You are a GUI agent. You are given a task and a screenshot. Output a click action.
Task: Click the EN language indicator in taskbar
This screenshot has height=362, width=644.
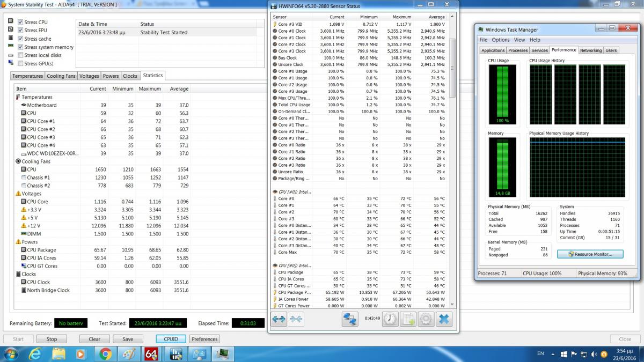click(x=540, y=354)
